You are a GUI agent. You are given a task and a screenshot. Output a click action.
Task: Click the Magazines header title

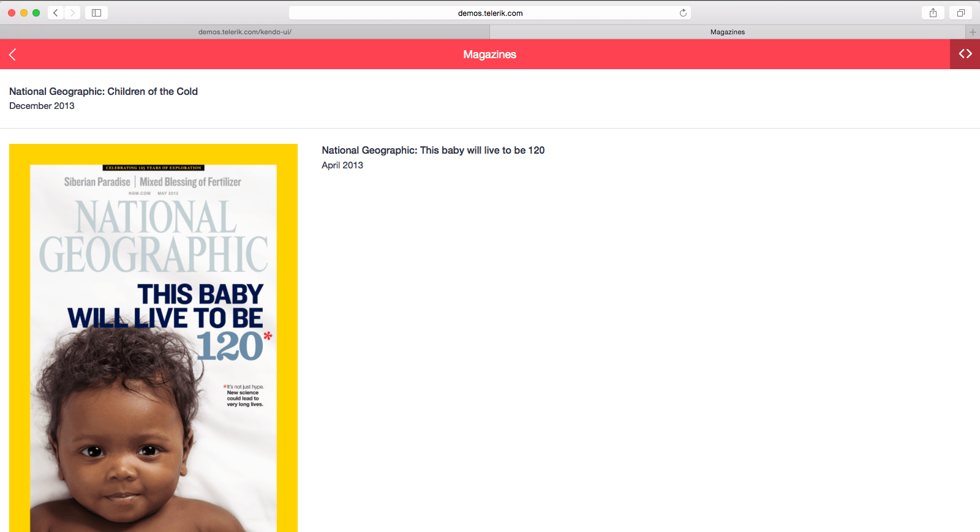click(489, 54)
